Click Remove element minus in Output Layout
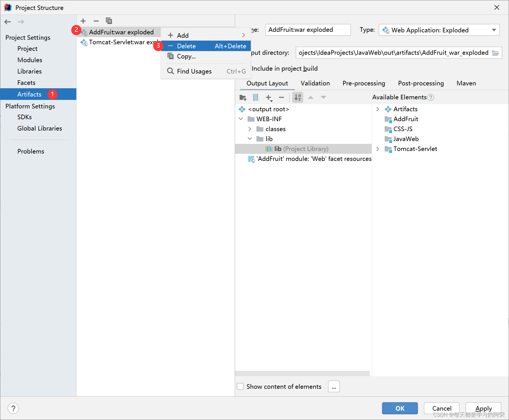Image resolution: width=509 pixels, height=420 pixels. (x=281, y=98)
